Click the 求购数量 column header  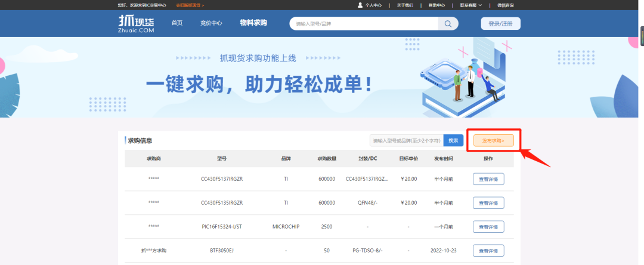[327, 159]
